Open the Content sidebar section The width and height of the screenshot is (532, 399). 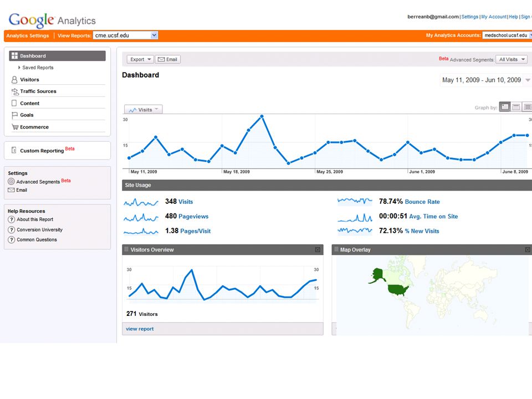[x=29, y=103]
